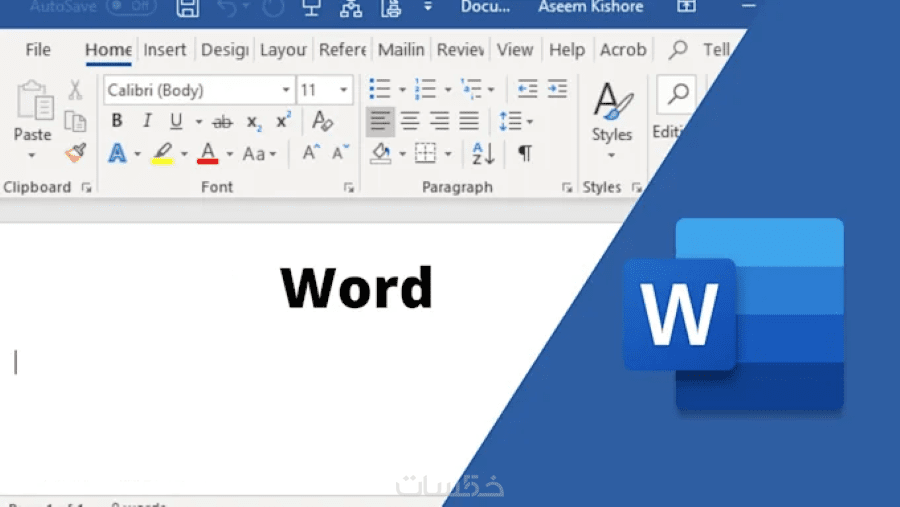Switch to the Mailings tab

coord(401,50)
